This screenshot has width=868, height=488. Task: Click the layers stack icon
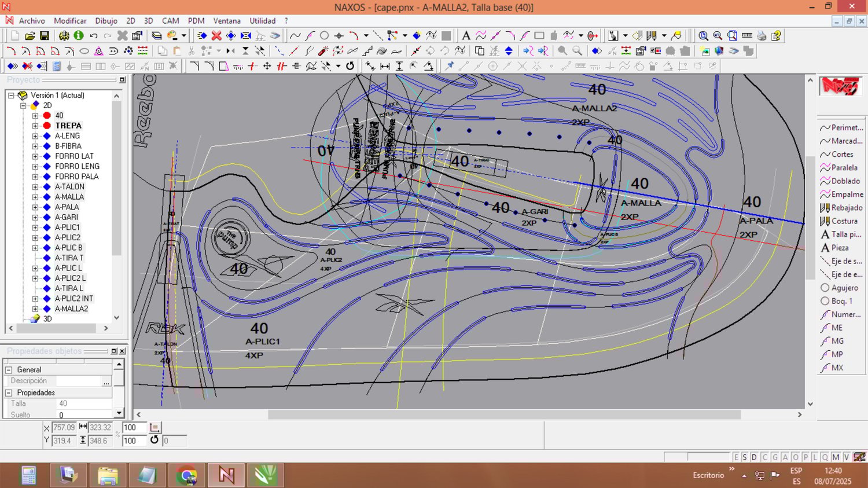coord(157,36)
